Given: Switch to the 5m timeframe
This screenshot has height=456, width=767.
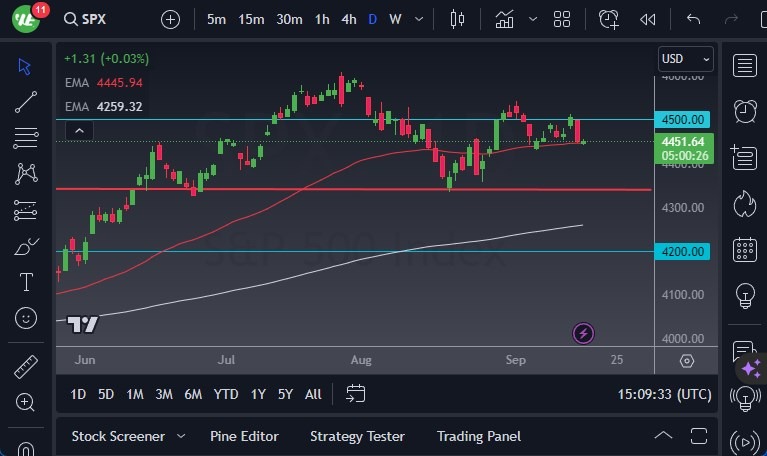Looking at the screenshot, I should pyautogui.click(x=216, y=19).
